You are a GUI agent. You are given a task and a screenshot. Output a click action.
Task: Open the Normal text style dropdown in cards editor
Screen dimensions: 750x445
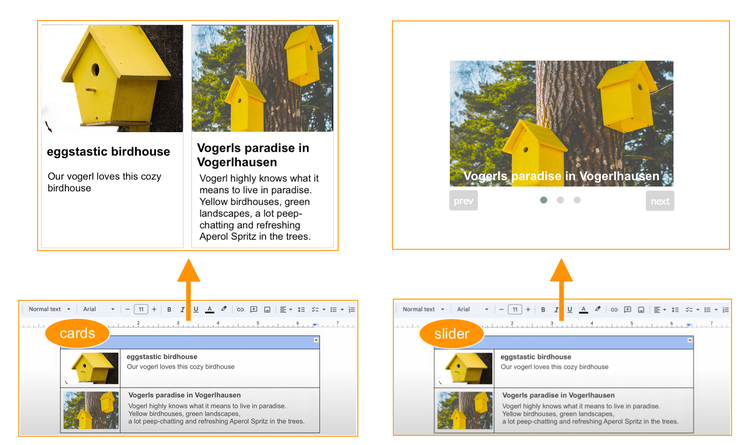click(48, 310)
